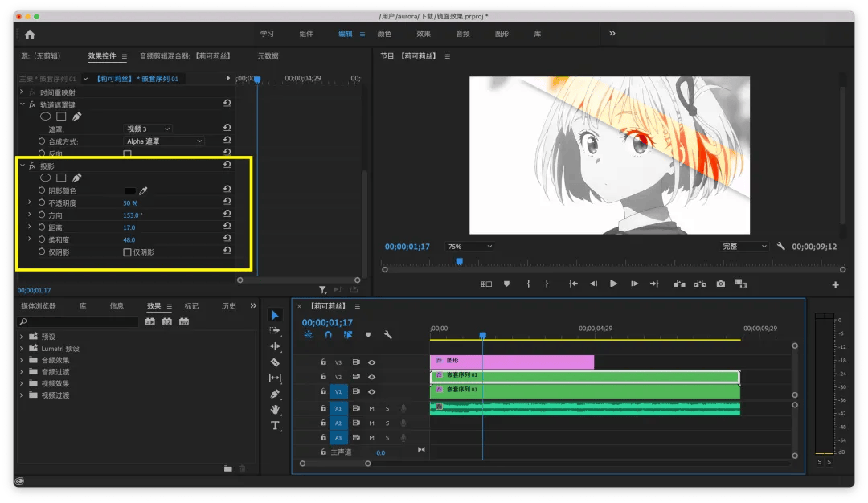Mute the A1 audio track
This screenshot has width=868, height=503.
click(x=371, y=408)
